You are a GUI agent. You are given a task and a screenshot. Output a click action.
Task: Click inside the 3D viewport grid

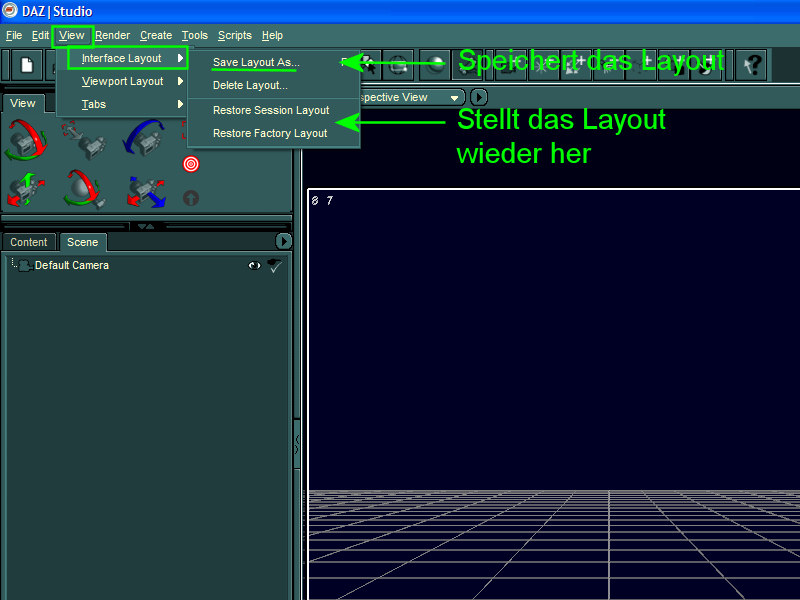(554, 393)
